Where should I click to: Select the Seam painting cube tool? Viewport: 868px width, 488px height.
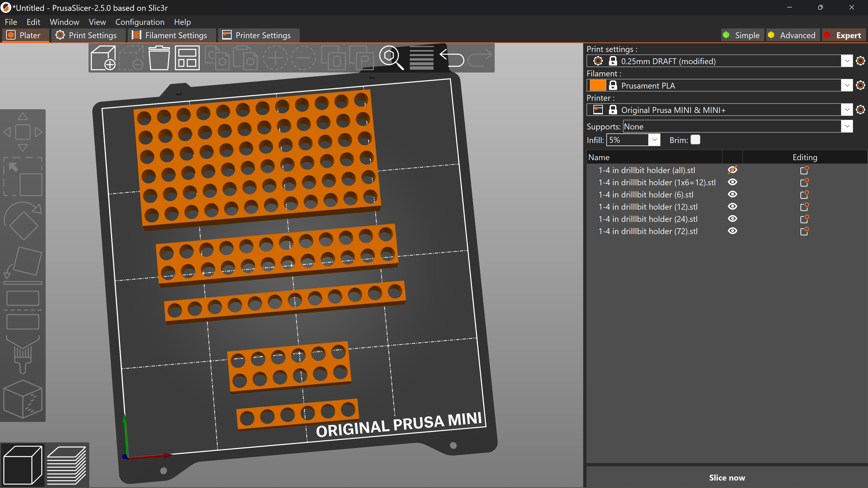(23, 399)
